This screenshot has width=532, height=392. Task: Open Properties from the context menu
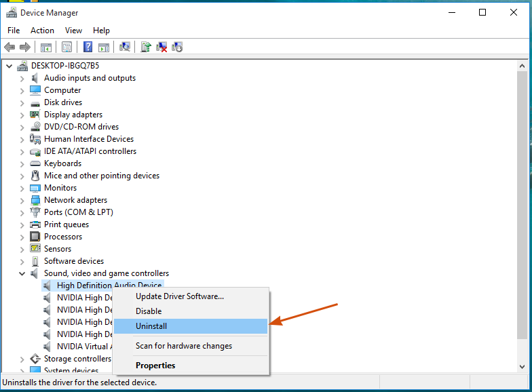(191, 366)
